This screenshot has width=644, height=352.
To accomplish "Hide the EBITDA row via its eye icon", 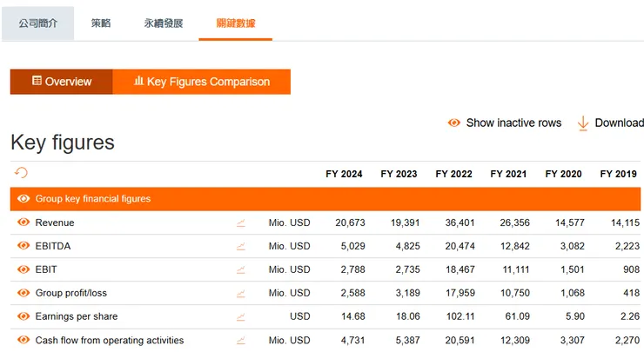I will point(23,246).
